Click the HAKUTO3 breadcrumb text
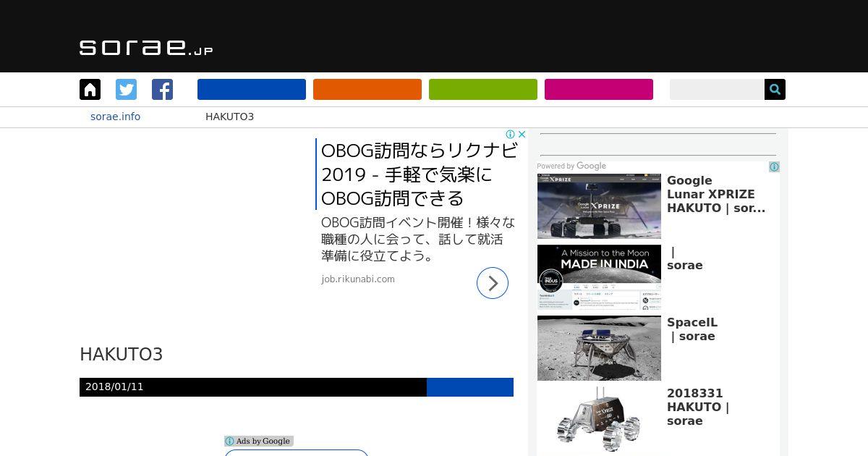The height and width of the screenshot is (456, 868). [x=229, y=117]
